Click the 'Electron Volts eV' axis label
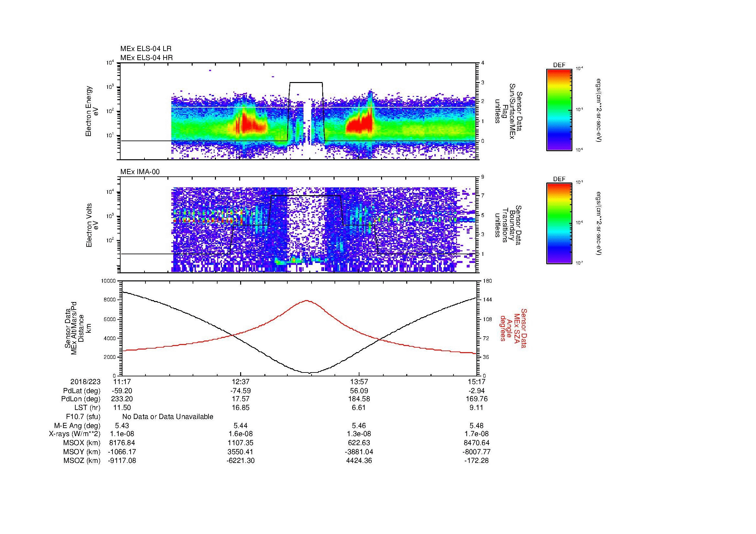 (x=92, y=225)
